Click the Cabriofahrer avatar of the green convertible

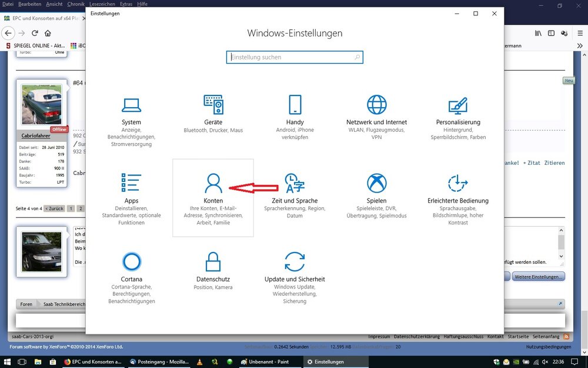coord(42,104)
